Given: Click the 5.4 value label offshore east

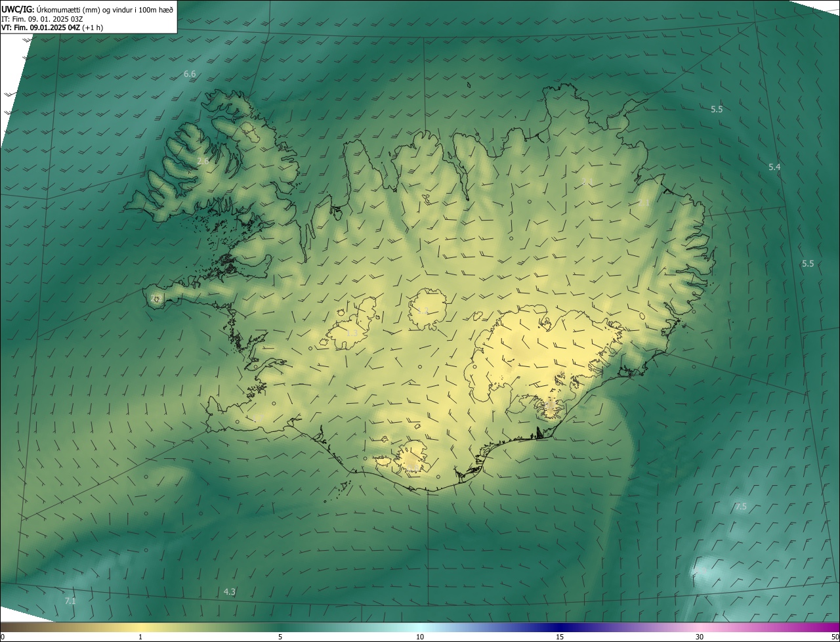Looking at the screenshot, I should click(x=774, y=167).
